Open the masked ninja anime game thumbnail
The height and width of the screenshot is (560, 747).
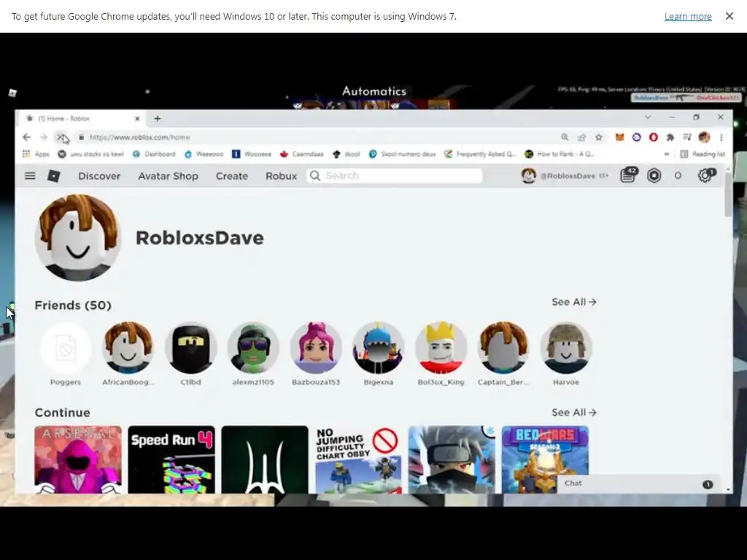pyautogui.click(x=452, y=459)
